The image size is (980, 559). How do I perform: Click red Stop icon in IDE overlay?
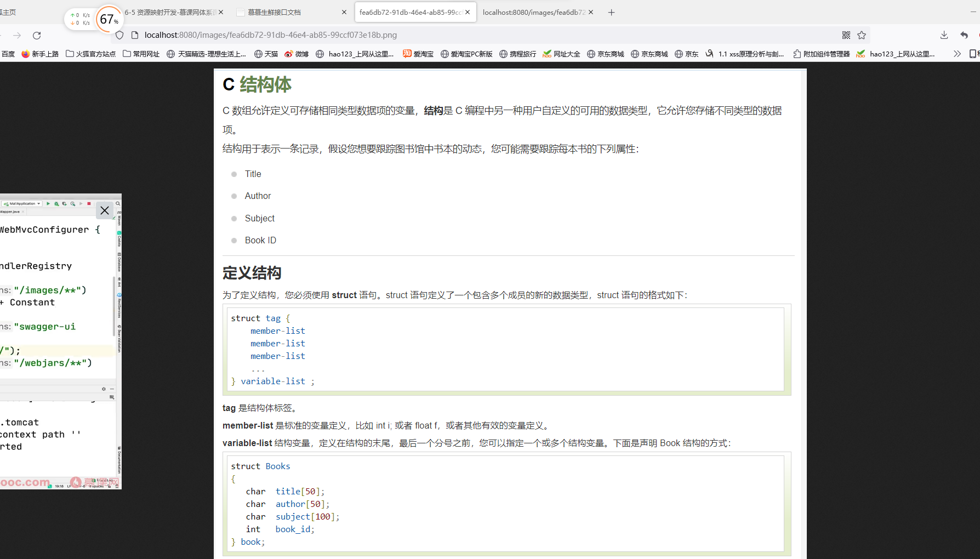(89, 203)
